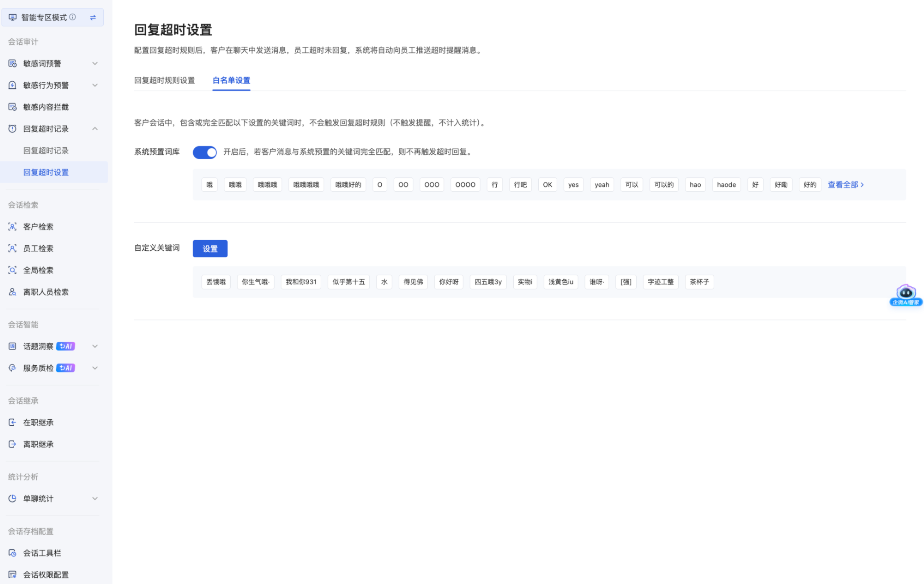Click the 敏感词预警 sidebar icon
924x584 pixels.
click(x=12, y=63)
